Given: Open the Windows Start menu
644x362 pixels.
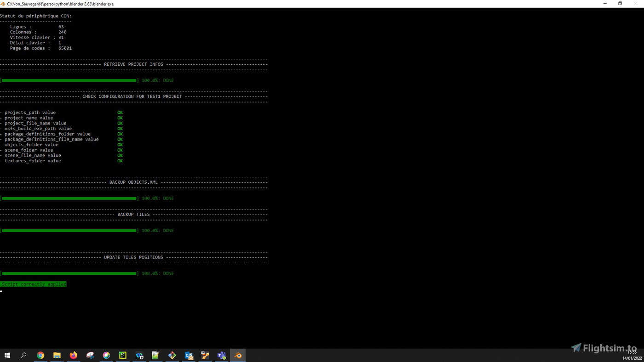Looking at the screenshot, I should (x=7, y=355).
